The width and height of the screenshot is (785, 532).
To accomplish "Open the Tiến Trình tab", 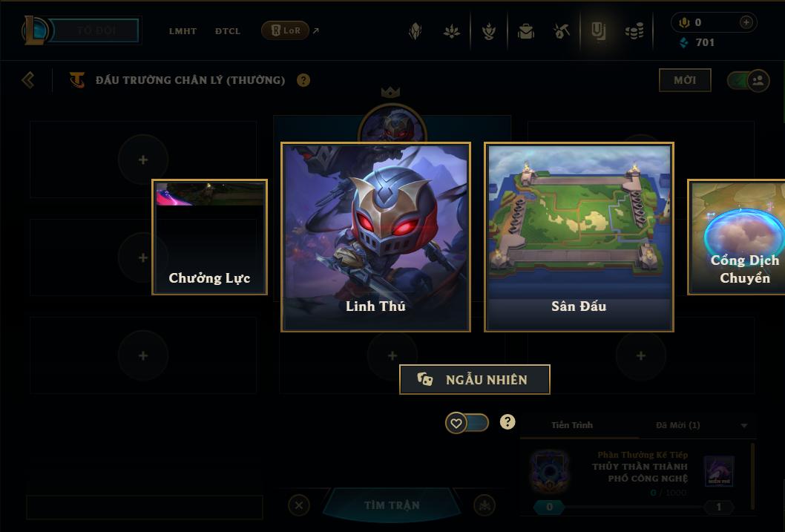I will [572, 425].
